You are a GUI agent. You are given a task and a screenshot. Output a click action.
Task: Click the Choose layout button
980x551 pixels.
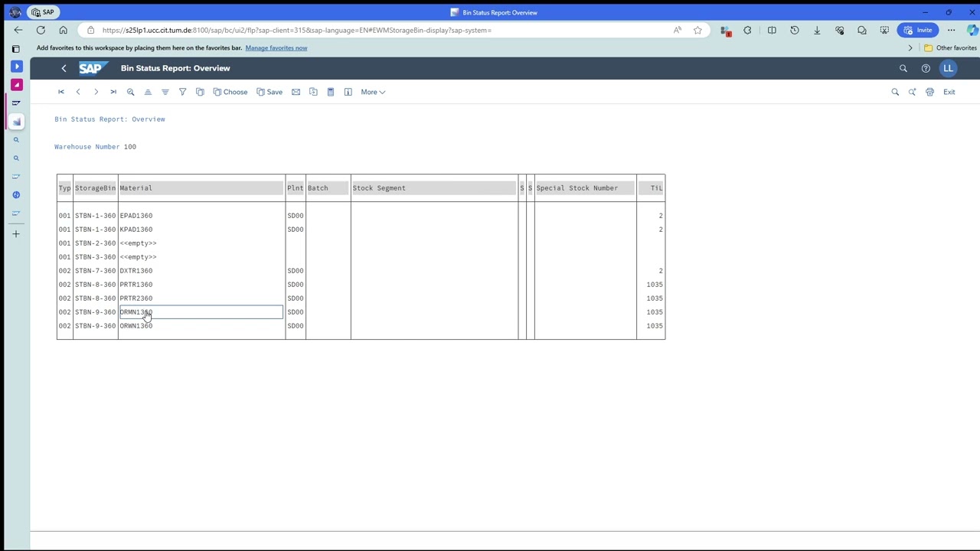230,92
